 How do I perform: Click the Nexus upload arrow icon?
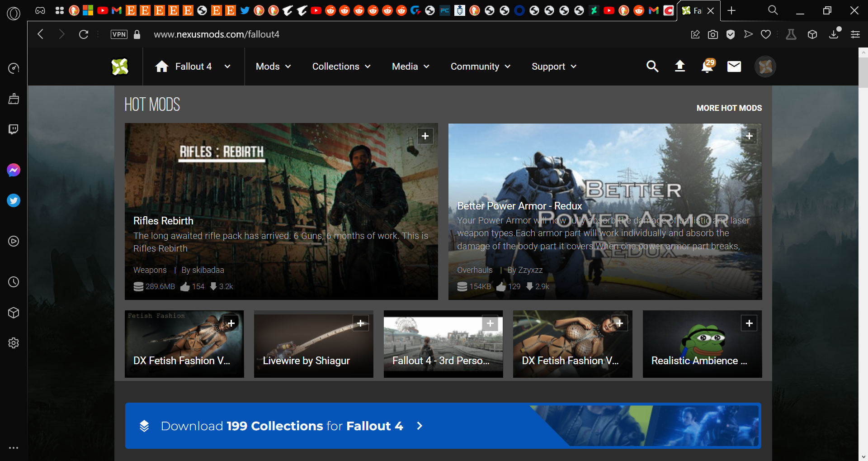(680, 67)
